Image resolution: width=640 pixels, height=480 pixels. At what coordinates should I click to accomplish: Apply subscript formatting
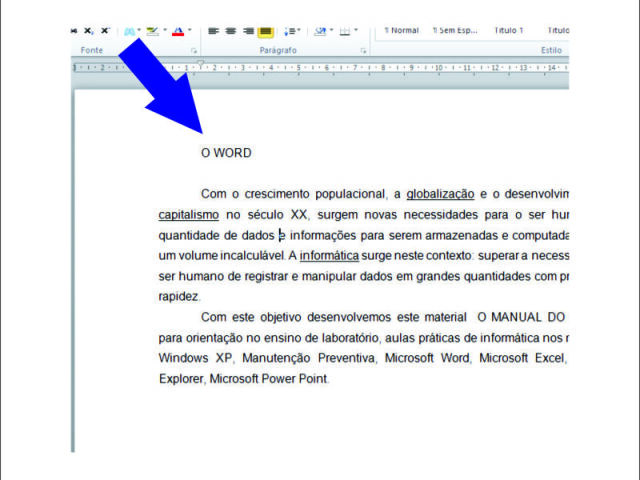89,31
